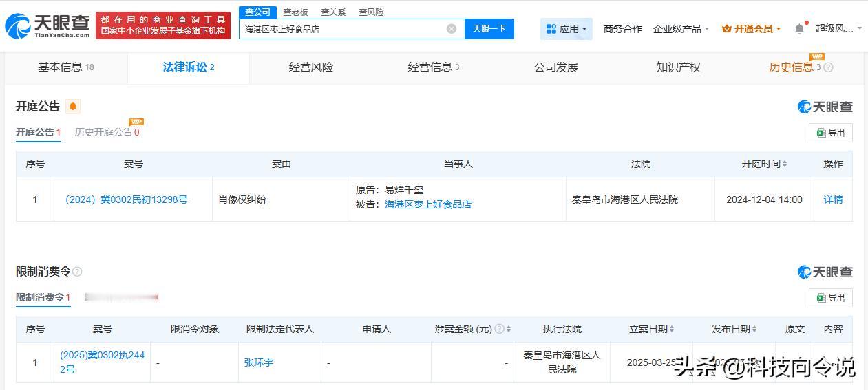Image resolution: width=868 pixels, height=390 pixels.
Task: Open the 公司发展 tab
Action: (x=555, y=67)
